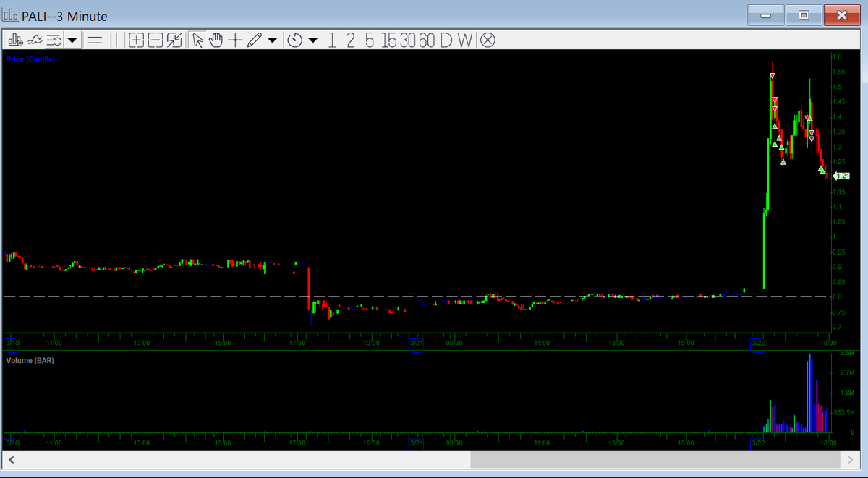Click the 3/21 date marker on price axis
This screenshot has height=478, width=868.
click(x=416, y=342)
